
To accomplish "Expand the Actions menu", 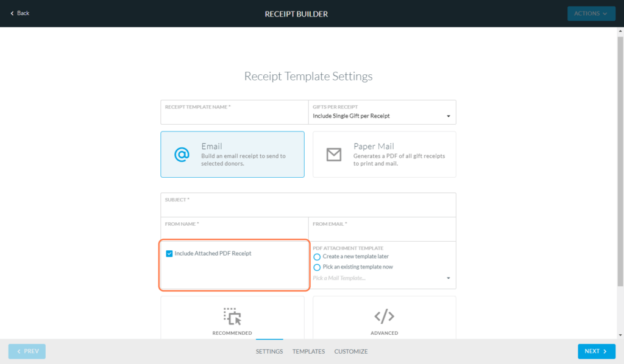I will coord(591,13).
